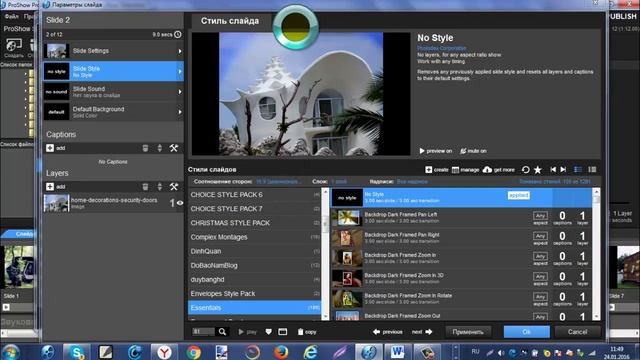The height and width of the screenshot is (360, 640).
Task: Select Essentials category
Action: 255,308
